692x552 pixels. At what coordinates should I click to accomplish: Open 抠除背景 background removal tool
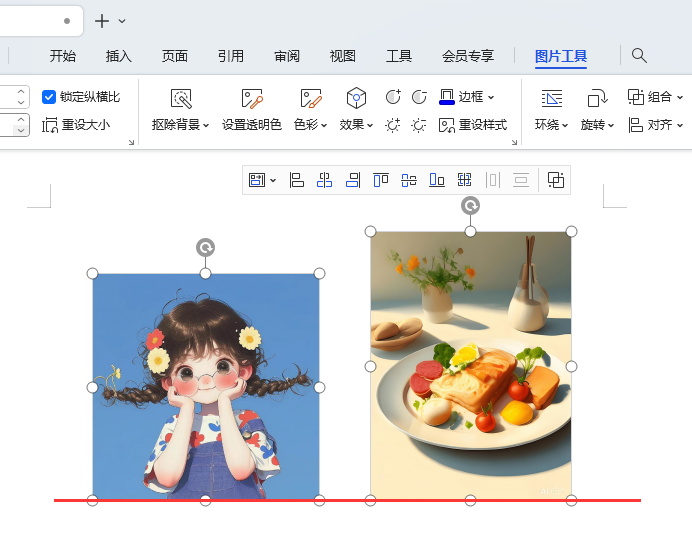pyautogui.click(x=181, y=98)
